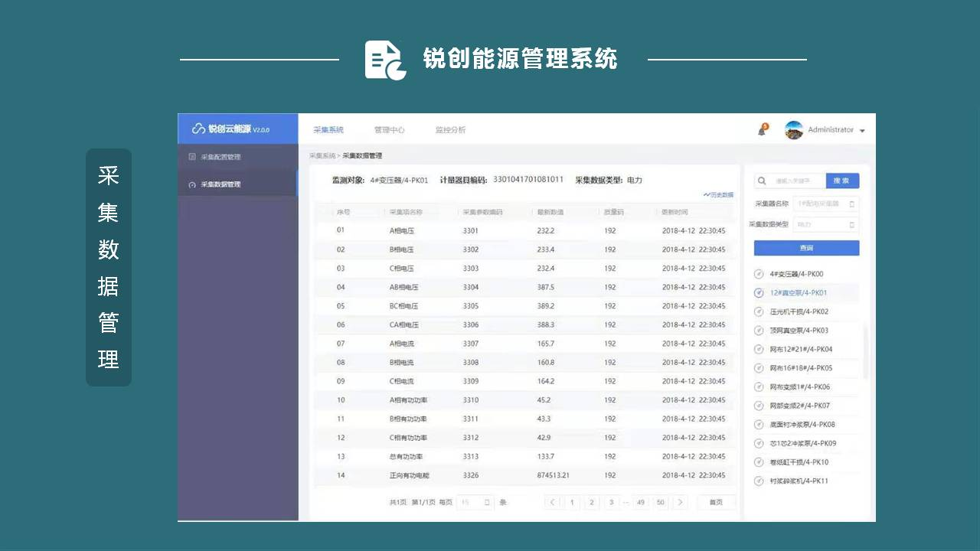Screen dimensions: 980x551
Task: Select the 压光机干损/4-PK02 check circle
Action: pyautogui.click(x=759, y=311)
